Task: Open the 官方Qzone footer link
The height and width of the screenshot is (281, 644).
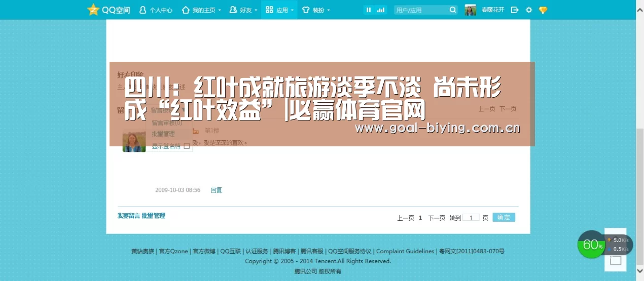Action: tap(173, 251)
